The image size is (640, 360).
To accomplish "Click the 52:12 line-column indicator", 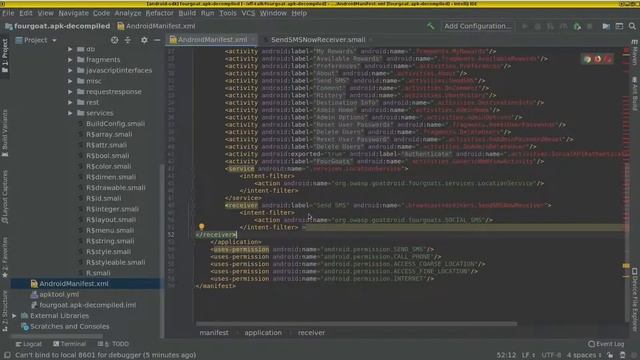I will (507, 355).
